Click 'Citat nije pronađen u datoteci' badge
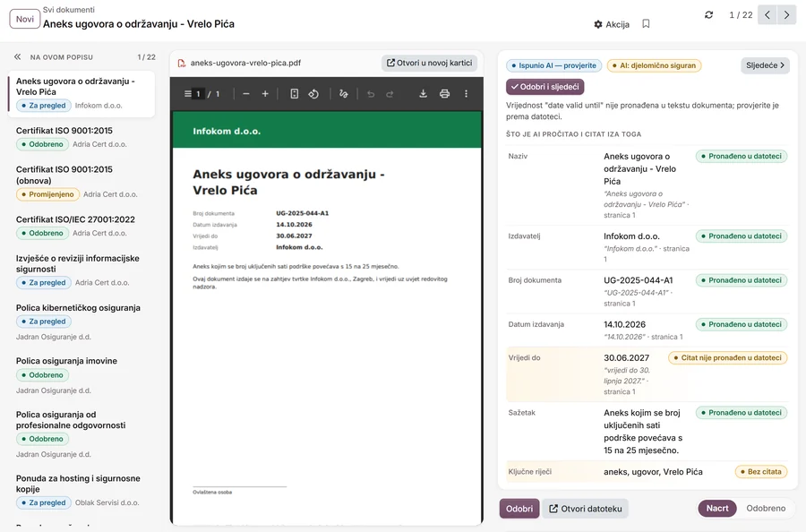This screenshot has height=532, width=806. (727, 357)
